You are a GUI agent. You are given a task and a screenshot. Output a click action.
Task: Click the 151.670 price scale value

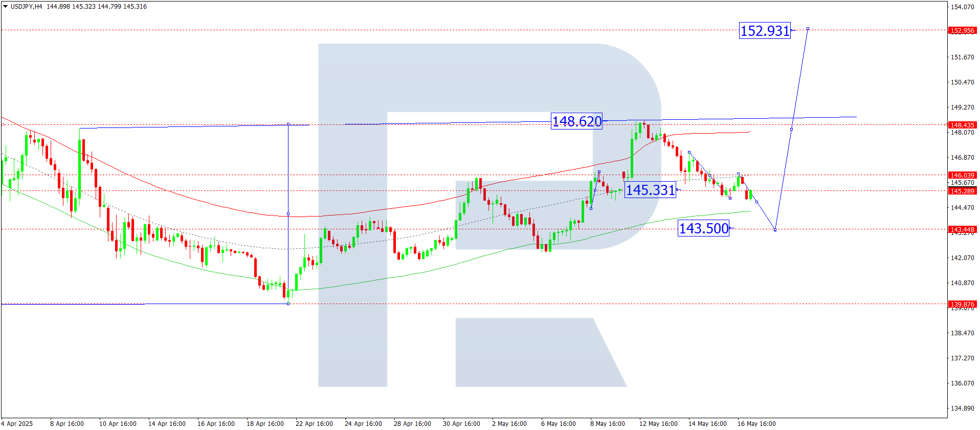click(962, 57)
